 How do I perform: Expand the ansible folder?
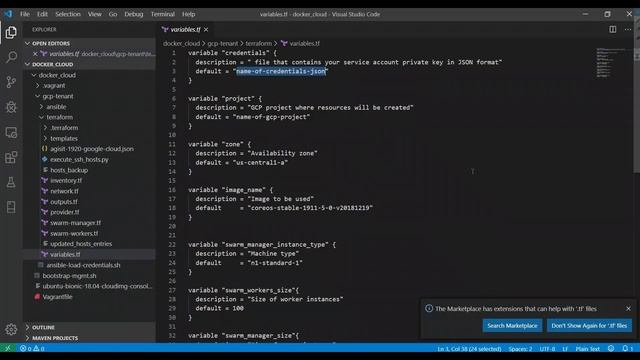[42, 107]
